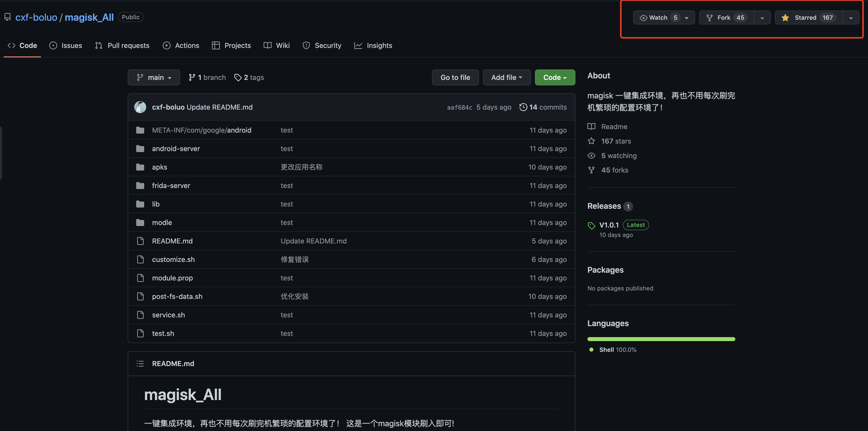Click the tag icon beside 2 tags

pyautogui.click(x=238, y=77)
